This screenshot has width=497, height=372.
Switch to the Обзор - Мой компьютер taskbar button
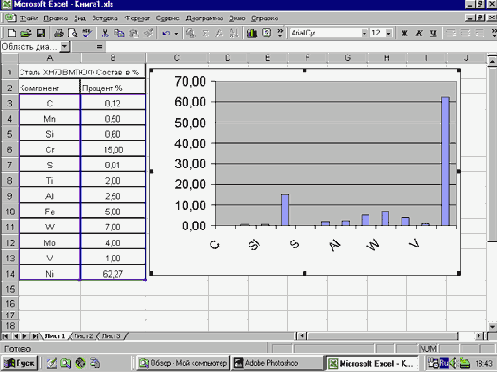pos(183,363)
